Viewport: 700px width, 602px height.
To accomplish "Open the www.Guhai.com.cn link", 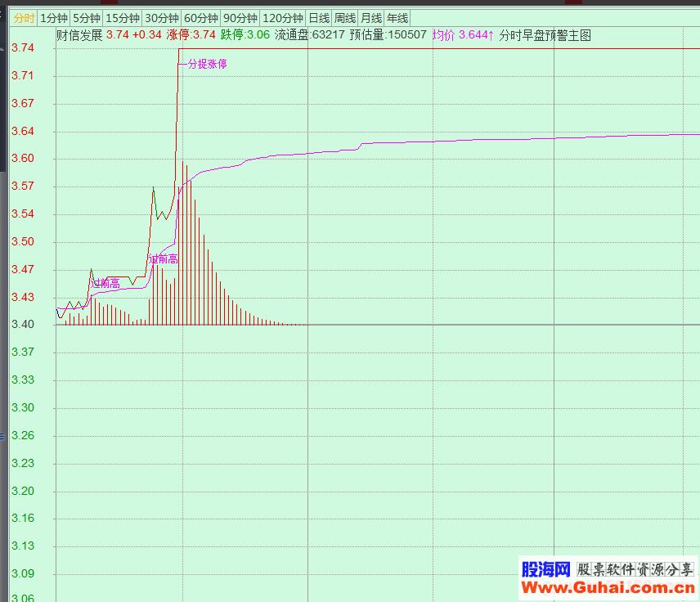I will pos(608,587).
